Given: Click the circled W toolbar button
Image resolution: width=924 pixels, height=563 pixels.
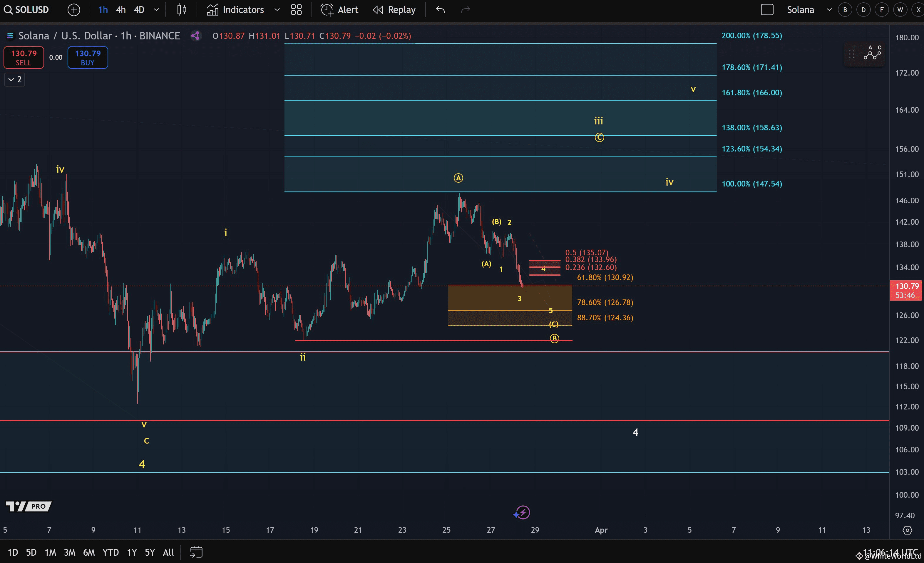Looking at the screenshot, I should tap(900, 10).
